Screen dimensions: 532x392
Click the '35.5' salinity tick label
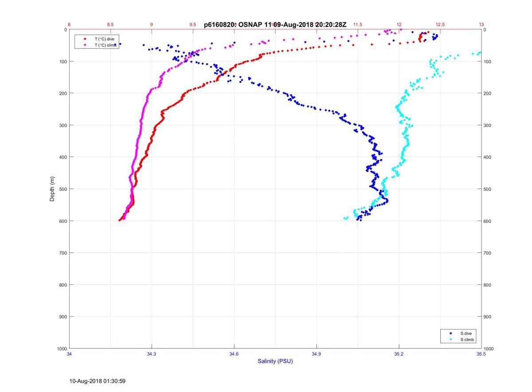pyautogui.click(x=481, y=354)
